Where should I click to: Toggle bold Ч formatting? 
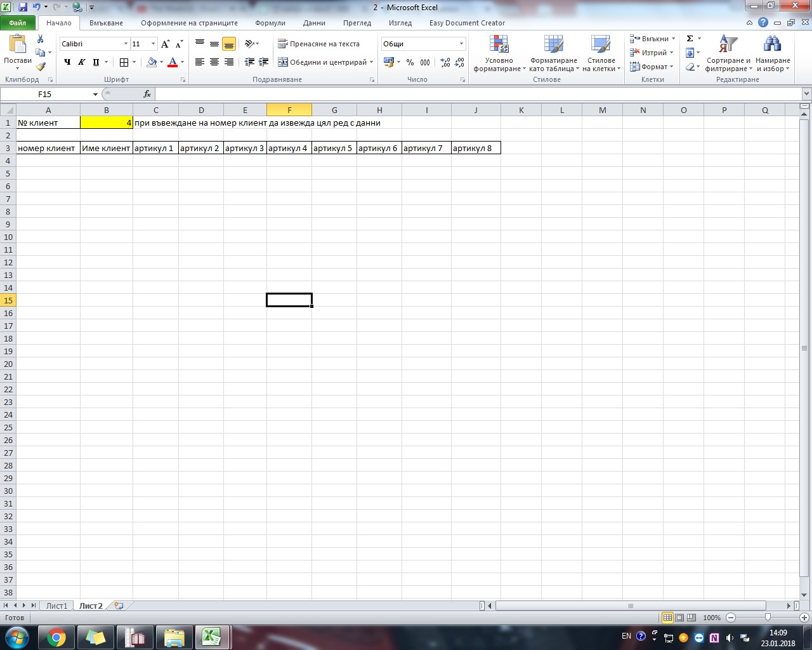67,62
